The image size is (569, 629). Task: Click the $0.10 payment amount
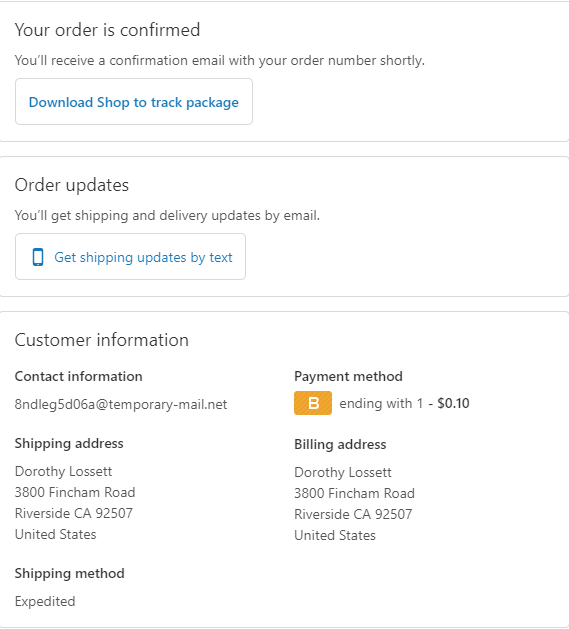(453, 403)
